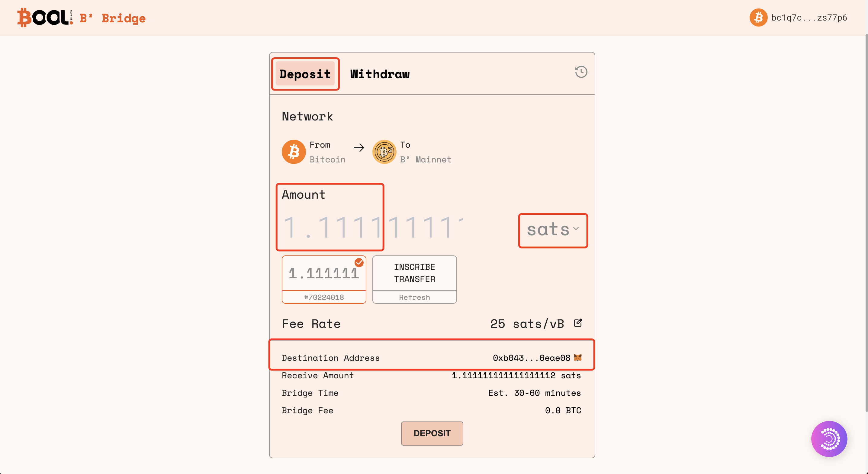Screen dimensions: 868x474
Task: Open the purple spiral chat widget
Action: point(829,439)
